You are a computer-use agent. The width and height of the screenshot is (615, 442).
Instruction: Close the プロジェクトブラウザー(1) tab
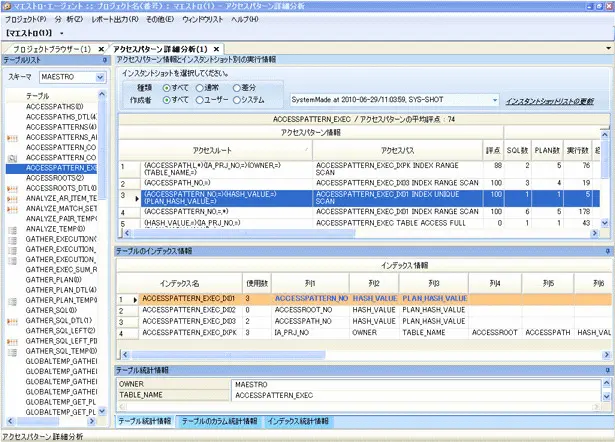[101, 49]
